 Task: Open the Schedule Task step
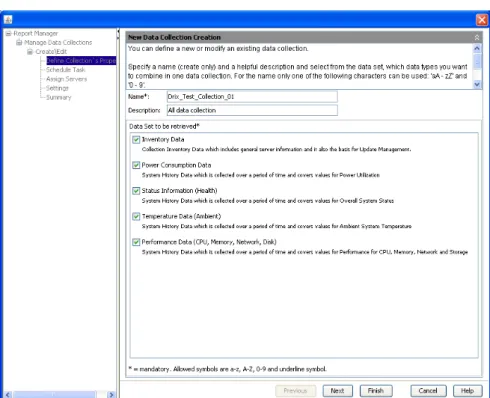coord(66,70)
